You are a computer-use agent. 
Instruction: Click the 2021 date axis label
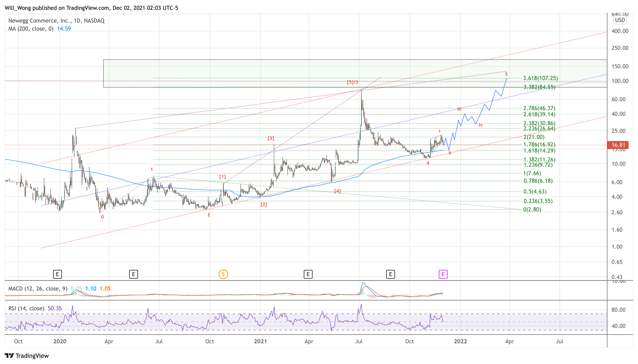coord(260,341)
